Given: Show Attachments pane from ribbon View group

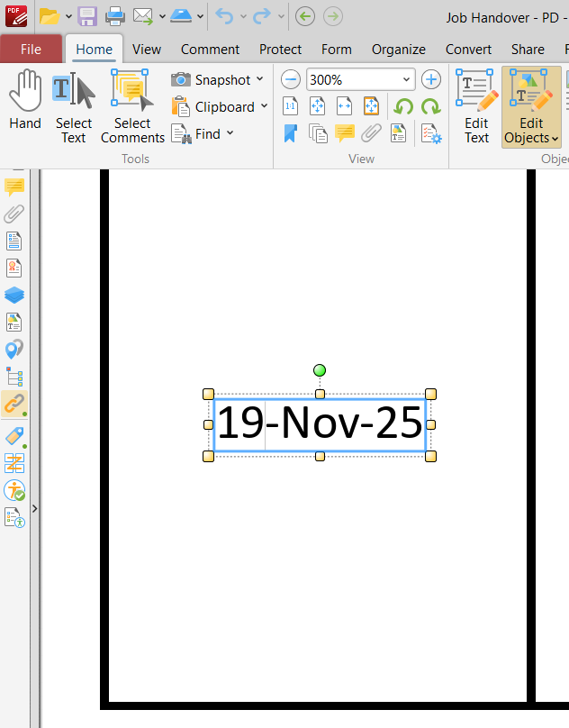Looking at the screenshot, I should coord(371,133).
